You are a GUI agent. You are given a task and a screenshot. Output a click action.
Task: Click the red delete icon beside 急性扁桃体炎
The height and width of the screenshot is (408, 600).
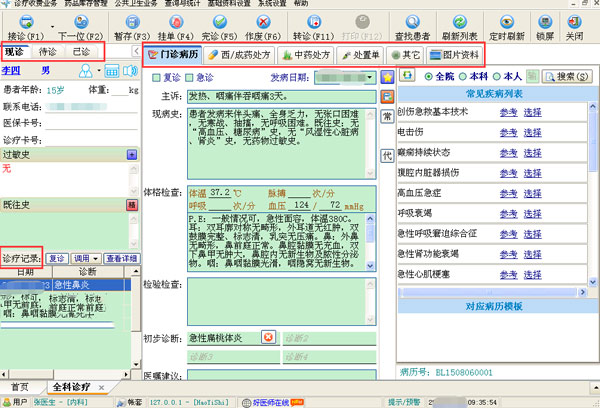click(267, 337)
